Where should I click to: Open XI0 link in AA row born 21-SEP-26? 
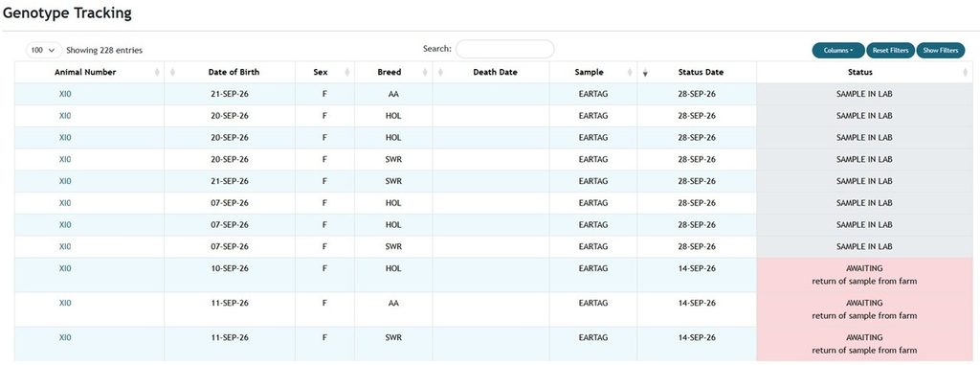(65, 94)
